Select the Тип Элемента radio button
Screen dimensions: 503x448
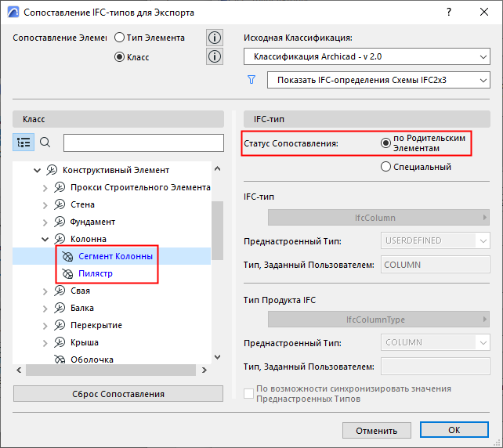click(x=119, y=38)
